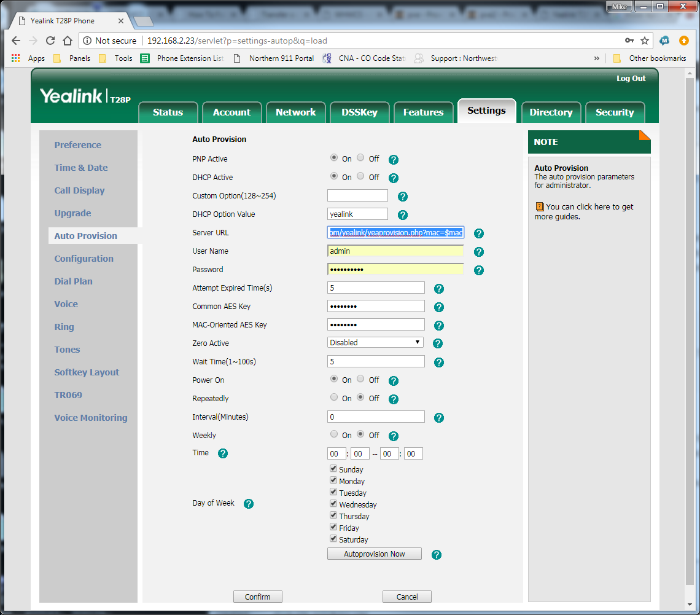
Task: Click the Autoprovision Now button
Action: pyautogui.click(x=374, y=554)
